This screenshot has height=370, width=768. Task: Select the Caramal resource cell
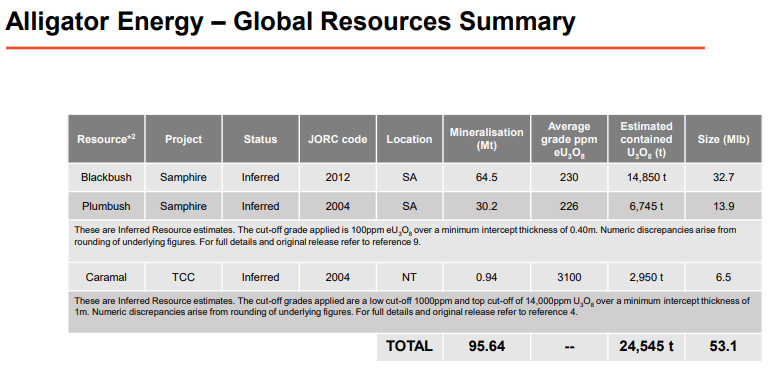click(x=106, y=277)
